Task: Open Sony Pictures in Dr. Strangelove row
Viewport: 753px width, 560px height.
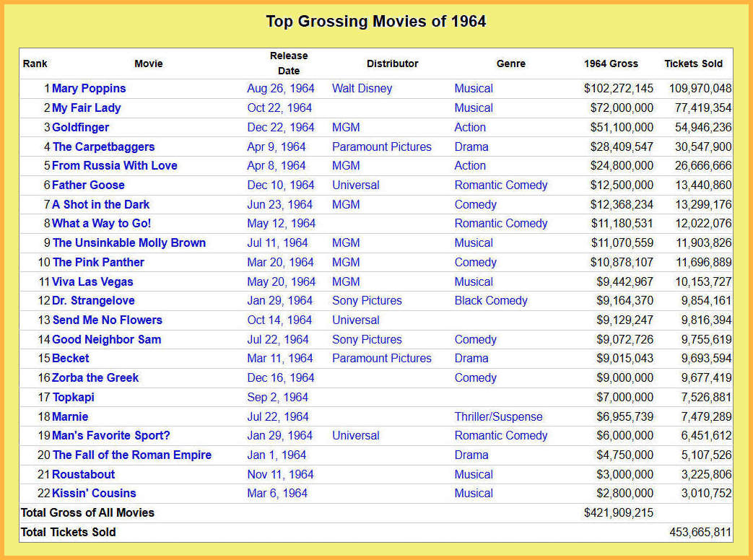Action: (x=367, y=300)
